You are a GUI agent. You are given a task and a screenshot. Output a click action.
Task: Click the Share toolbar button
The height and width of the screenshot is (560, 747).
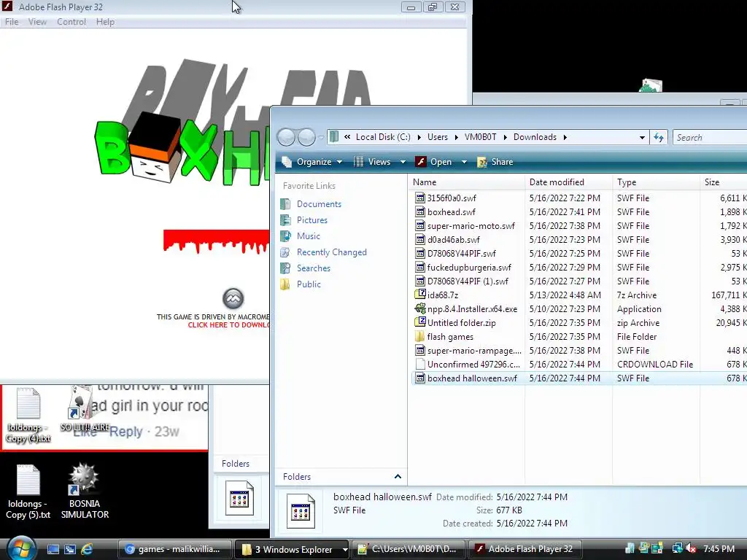(495, 162)
